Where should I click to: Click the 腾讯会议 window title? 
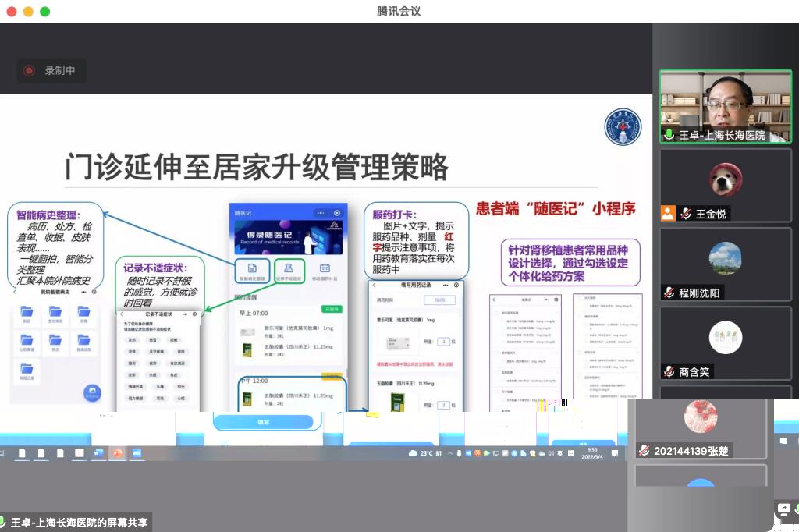(399, 11)
